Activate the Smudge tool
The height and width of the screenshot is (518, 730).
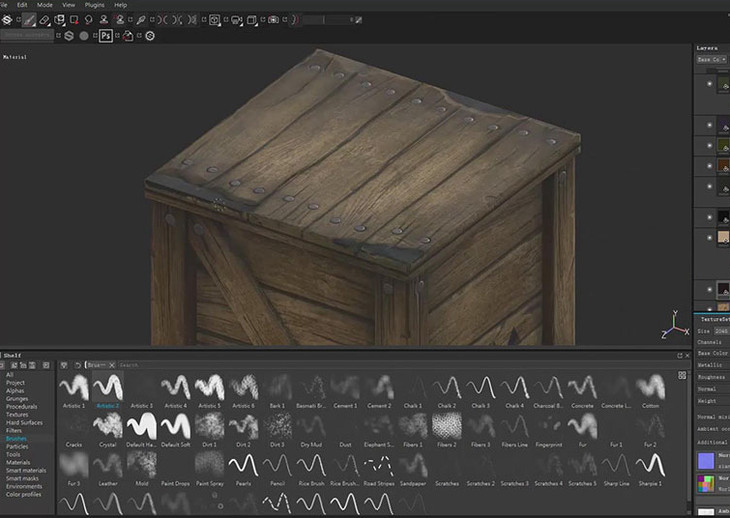[x=88, y=20]
